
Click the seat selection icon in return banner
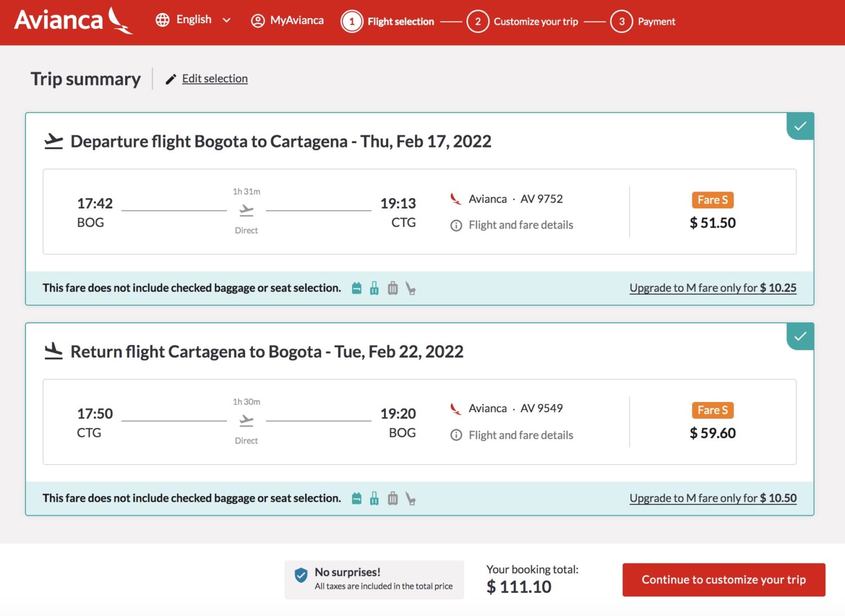point(411,499)
